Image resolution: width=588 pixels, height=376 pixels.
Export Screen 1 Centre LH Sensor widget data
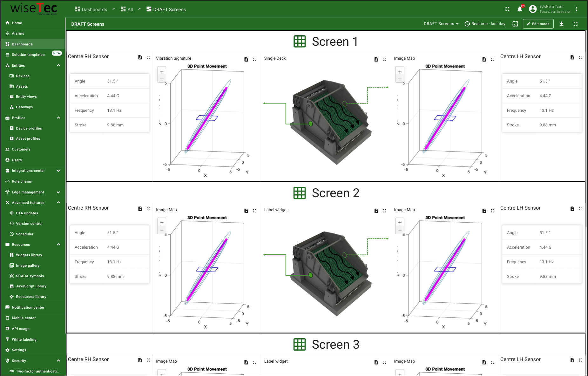(x=572, y=57)
